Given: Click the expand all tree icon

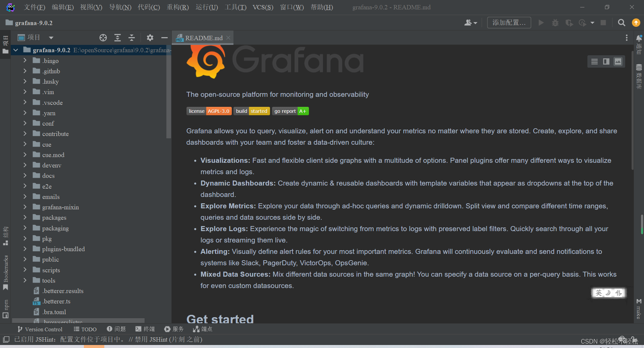Looking at the screenshot, I should point(117,38).
